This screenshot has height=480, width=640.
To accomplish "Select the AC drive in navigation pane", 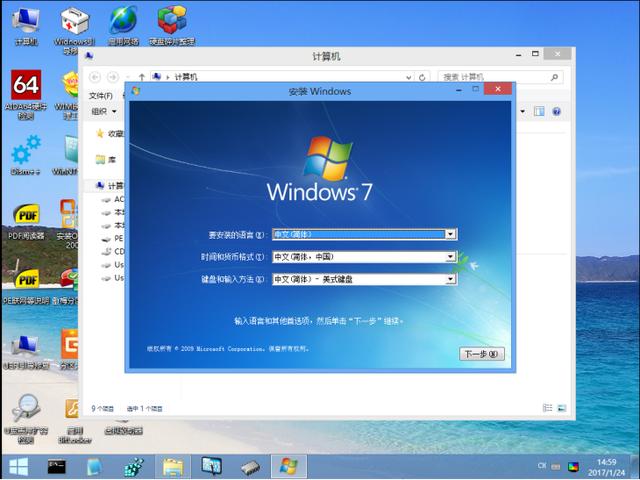I will tap(113, 199).
